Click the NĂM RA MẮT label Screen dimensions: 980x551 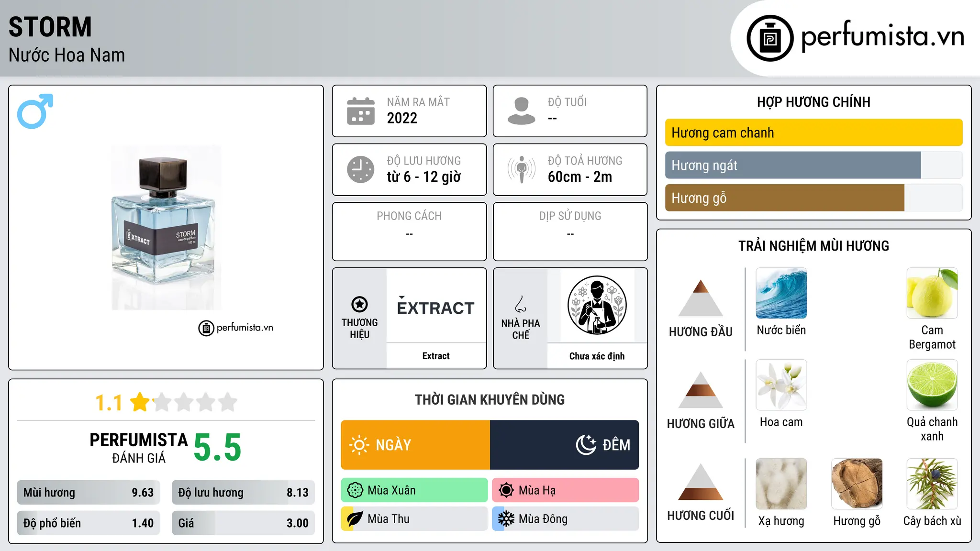coord(418,102)
